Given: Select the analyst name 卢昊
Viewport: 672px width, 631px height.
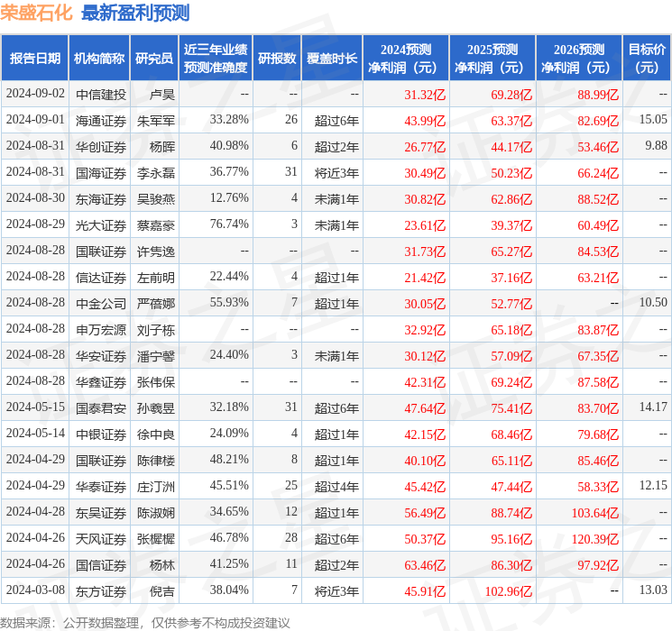Looking at the screenshot, I should [x=162, y=95].
